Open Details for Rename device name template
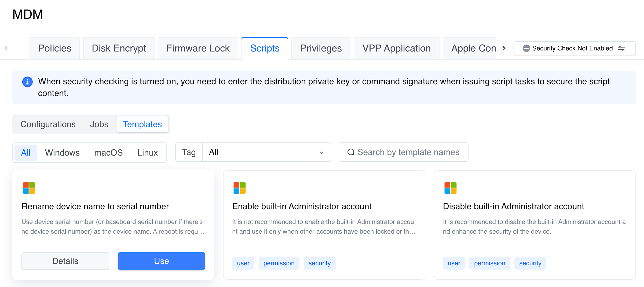The width and height of the screenshot is (644, 287). click(65, 261)
